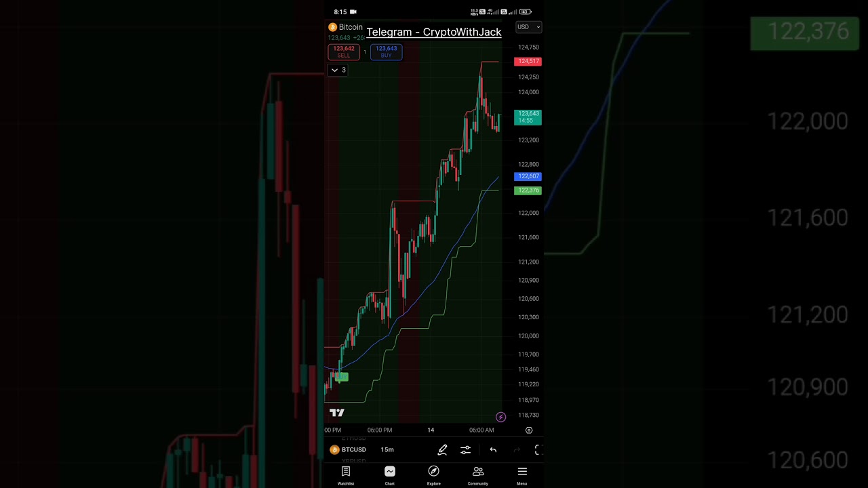This screenshot has height=488, width=868.
Task: Tap the Bitcoin icon beside BTCUSD
Action: pos(334,449)
